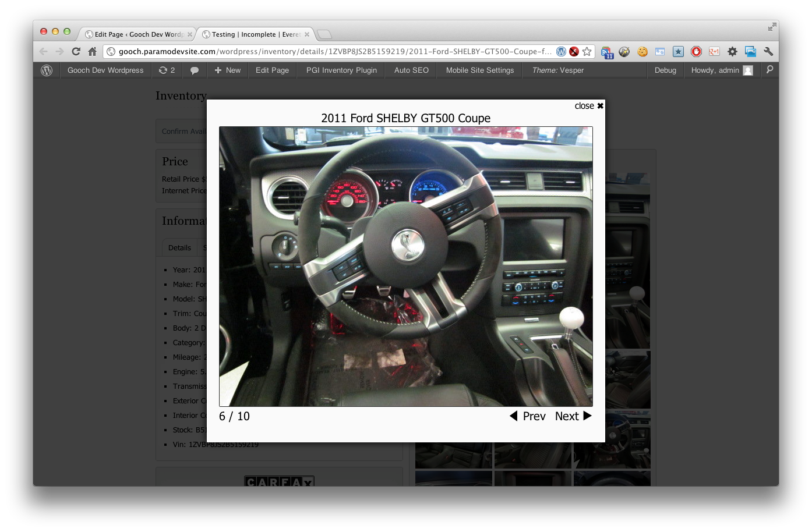Click the '2011 Ford SHELBY GT500 Coupe' lightbox title

406,118
